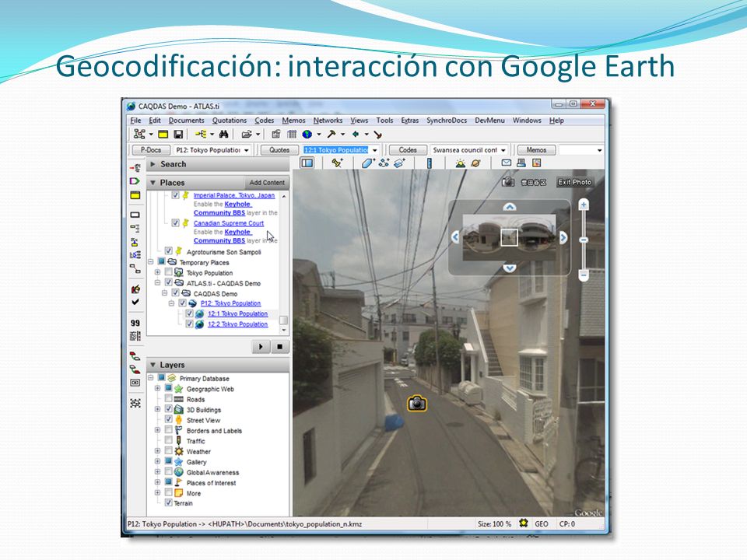Click the view in Google Maps icon
The image size is (747, 560).
(x=536, y=163)
